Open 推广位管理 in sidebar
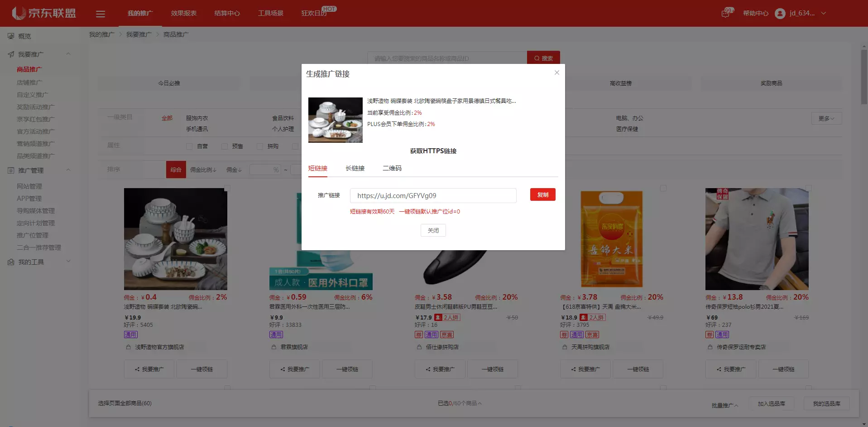The height and width of the screenshot is (427, 868). click(x=33, y=235)
